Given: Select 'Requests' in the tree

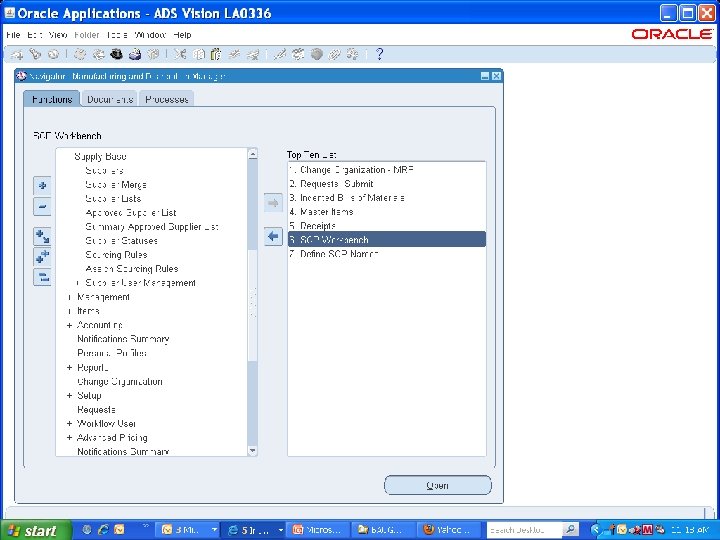Looking at the screenshot, I should [96, 410].
